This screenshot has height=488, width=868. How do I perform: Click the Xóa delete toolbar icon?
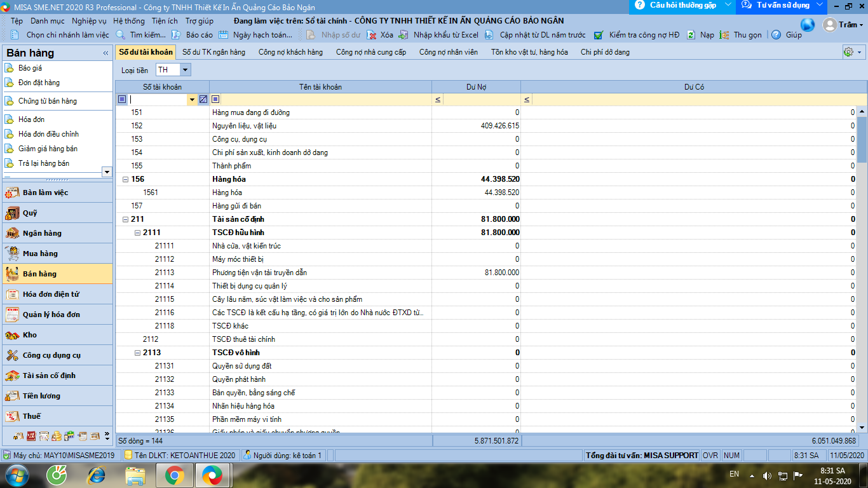click(x=372, y=35)
